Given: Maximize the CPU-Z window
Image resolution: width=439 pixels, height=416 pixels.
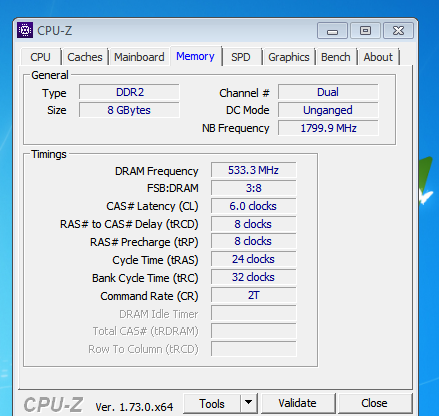Looking at the screenshot, I should (x=365, y=31).
